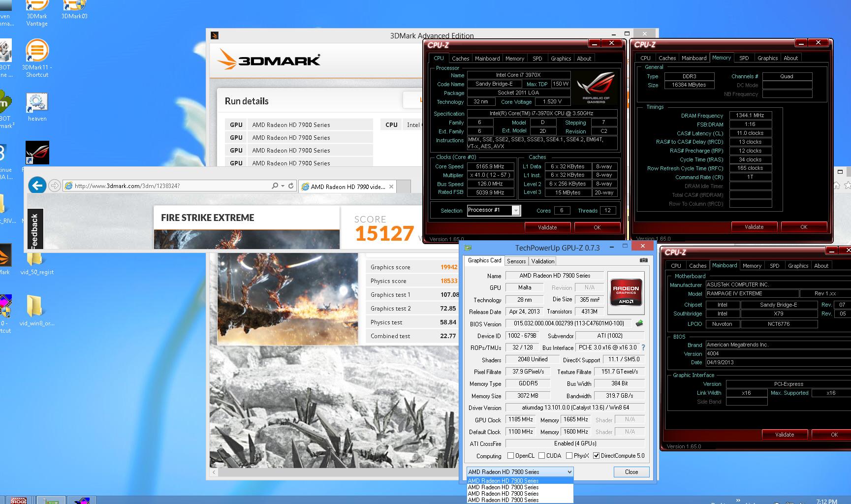Open Mainboard tab in the CPU-Z processor window
Screen dimensions: 851x504
tap(487, 58)
